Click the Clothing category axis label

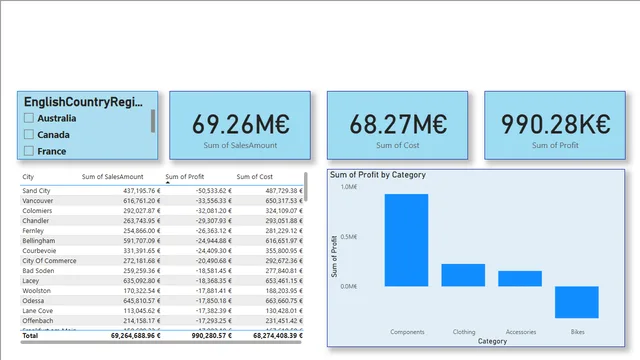[x=464, y=332]
